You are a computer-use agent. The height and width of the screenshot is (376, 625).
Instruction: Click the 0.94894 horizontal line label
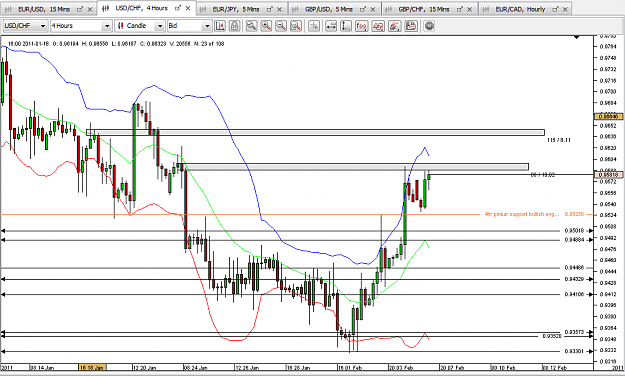[x=574, y=240]
